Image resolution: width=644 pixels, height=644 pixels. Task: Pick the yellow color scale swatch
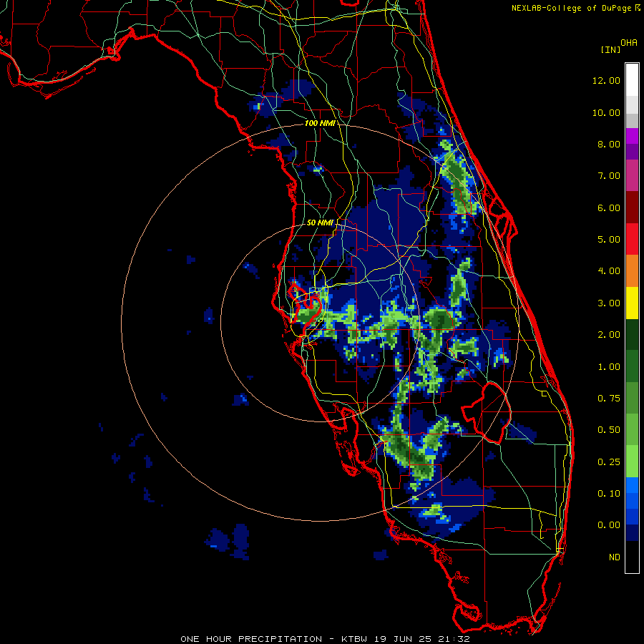[632, 303]
